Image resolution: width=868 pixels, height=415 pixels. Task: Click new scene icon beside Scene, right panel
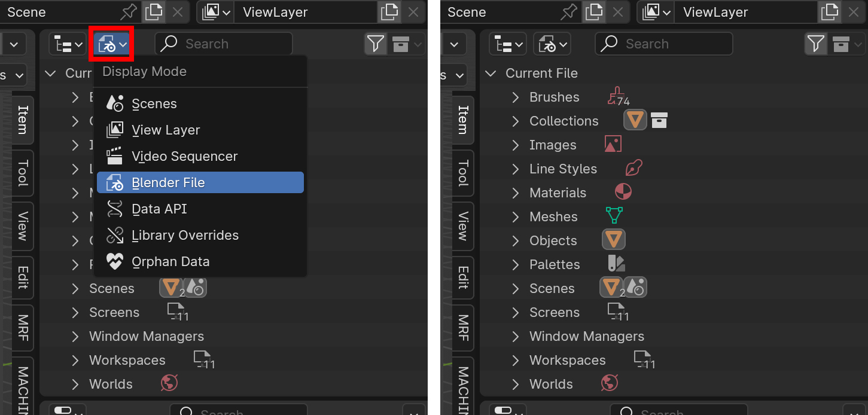[x=595, y=12]
